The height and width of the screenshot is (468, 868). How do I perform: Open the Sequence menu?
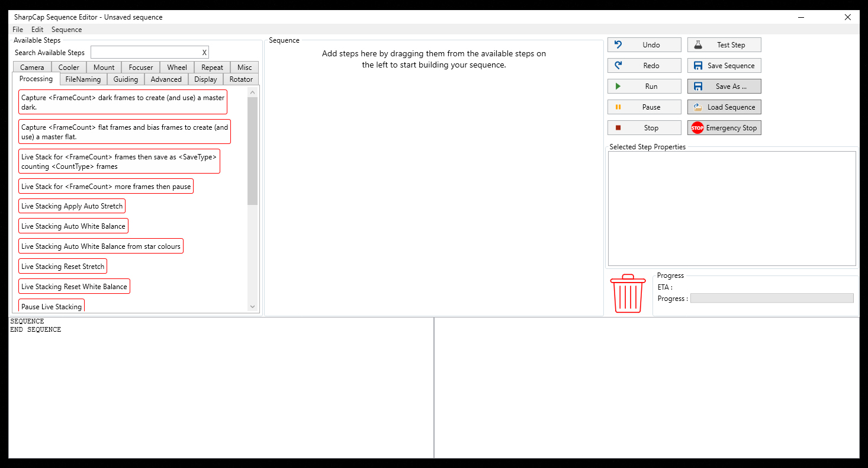[x=66, y=30]
